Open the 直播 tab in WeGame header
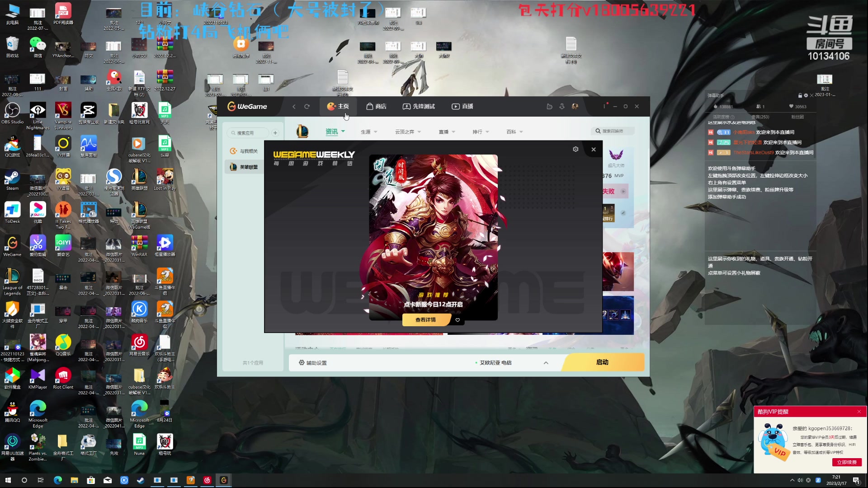This screenshot has width=868, height=488. tap(462, 107)
